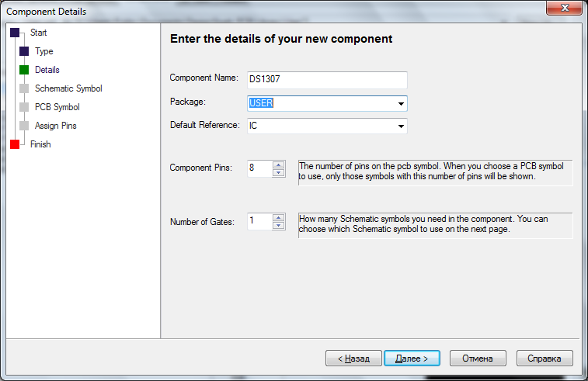Click the PCB Symbol step icon
Viewport: 588px width, 381px height.
[24, 107]
